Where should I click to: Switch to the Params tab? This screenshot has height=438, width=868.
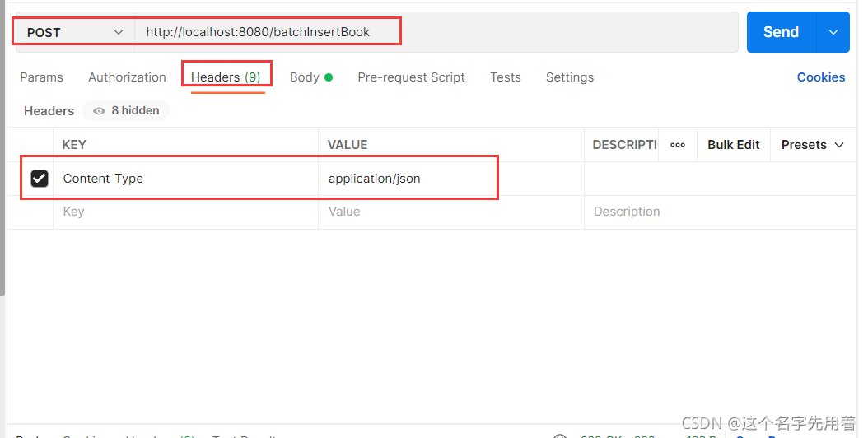[41, 77]
